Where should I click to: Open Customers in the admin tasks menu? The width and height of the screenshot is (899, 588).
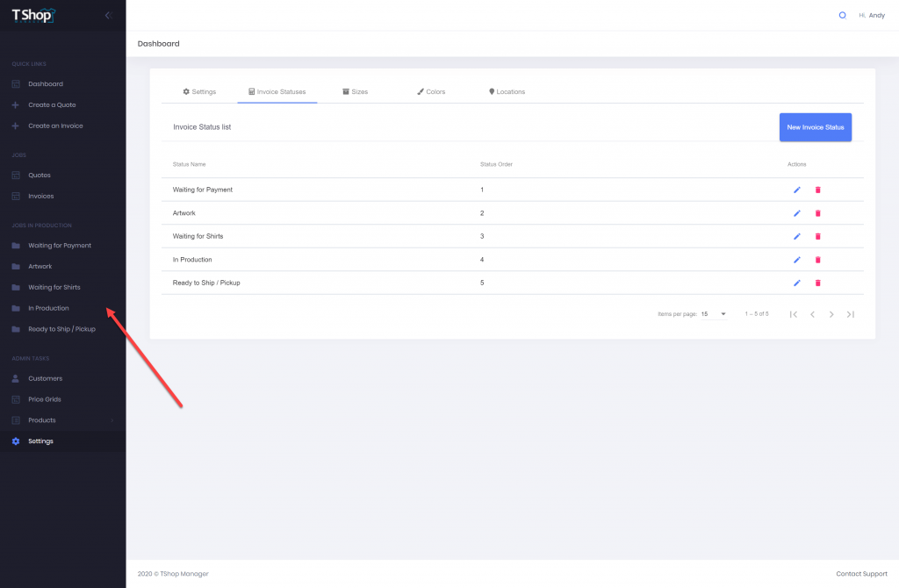point(45,378)
